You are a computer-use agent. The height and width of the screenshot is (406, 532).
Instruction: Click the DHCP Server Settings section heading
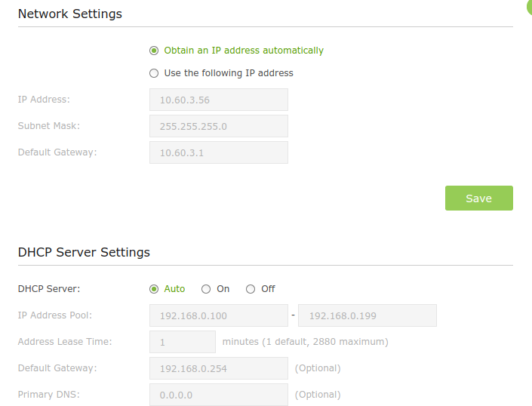coord(84,252)
